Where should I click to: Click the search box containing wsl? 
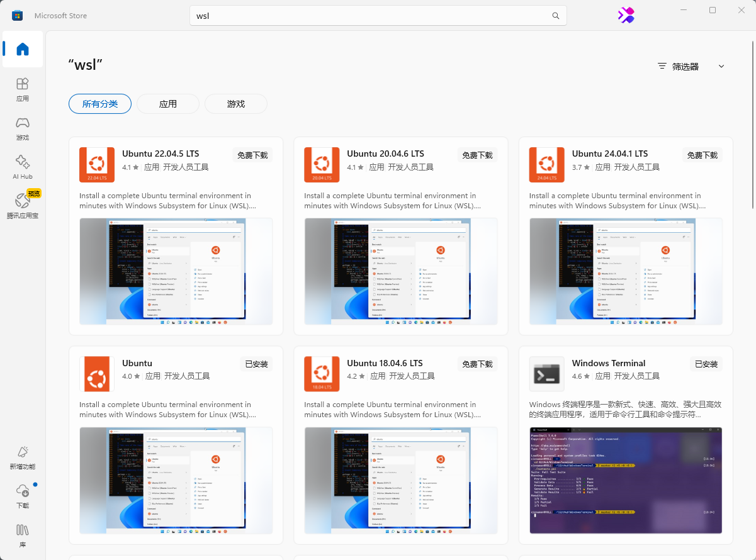(x=378, y=16)
